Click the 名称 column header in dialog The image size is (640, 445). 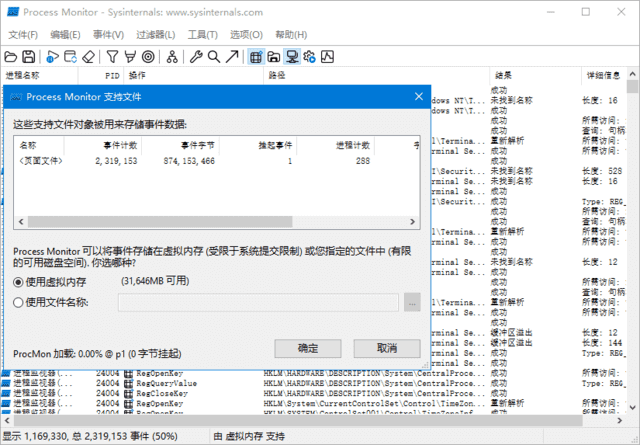[39, 145]
